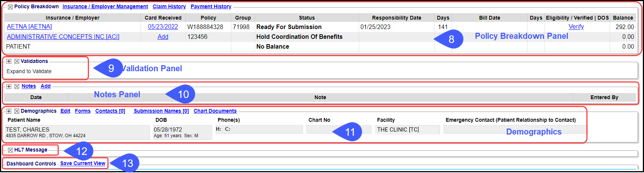The image size is (644, 173).
Task: View Payment History
Action: (x=211, y=7)
